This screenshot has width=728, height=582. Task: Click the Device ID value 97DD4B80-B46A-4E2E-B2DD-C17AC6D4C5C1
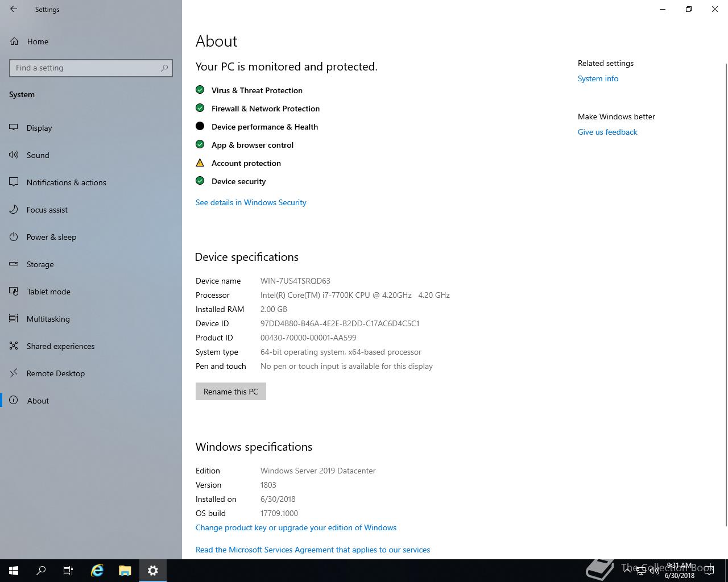tap(340, 323)
